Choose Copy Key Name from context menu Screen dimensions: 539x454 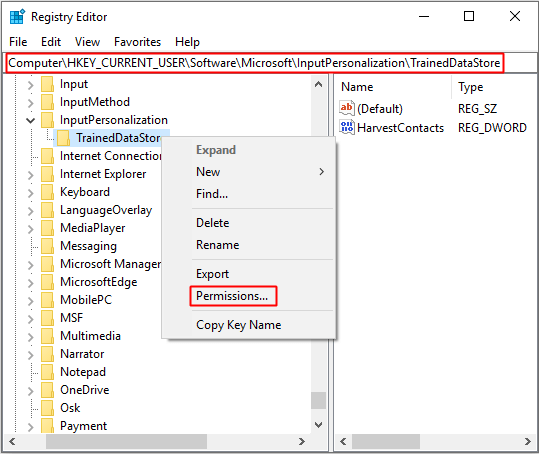[x=249, y=325]
